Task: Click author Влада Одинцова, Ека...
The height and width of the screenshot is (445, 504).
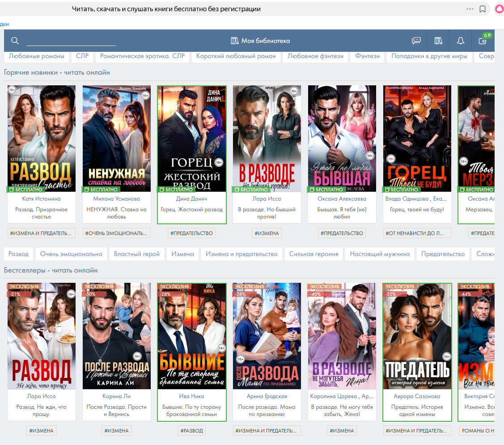Action: coord(416,199)
